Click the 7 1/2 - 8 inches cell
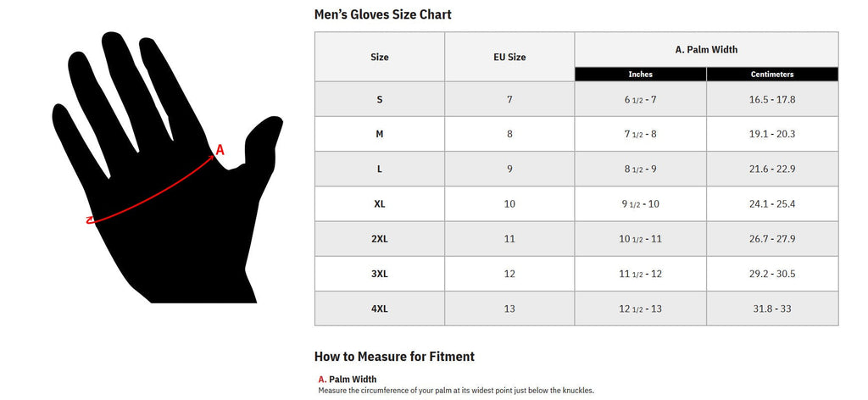This screenshot has width=868, height=400. pyautogui.click(x=640, y=134)
